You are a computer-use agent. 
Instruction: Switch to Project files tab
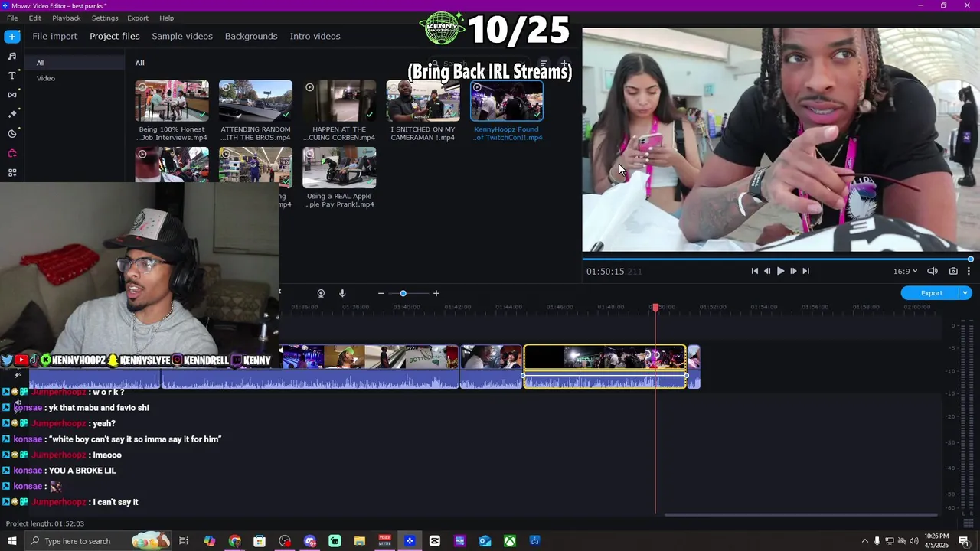[114, 36]
